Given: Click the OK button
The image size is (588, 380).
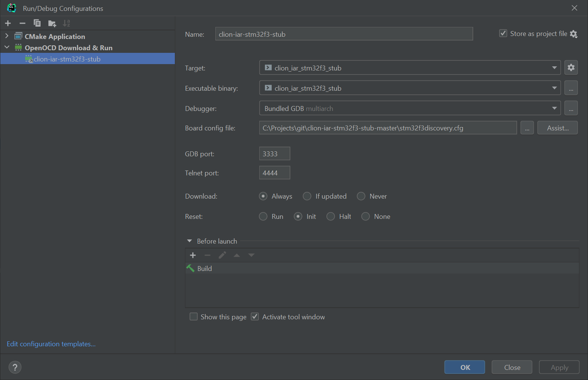Looking at the screenshot, I should click(465, 367).
